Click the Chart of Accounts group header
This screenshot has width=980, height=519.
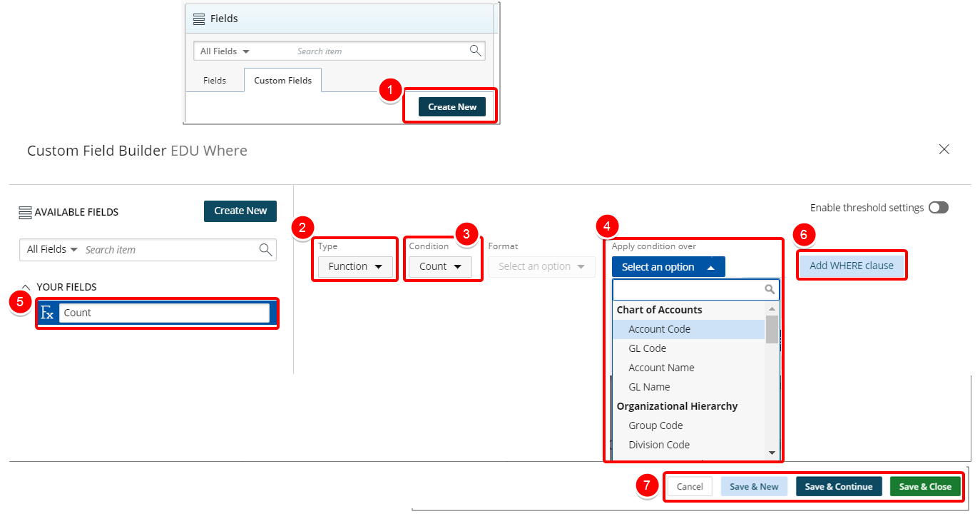[659, 310]
